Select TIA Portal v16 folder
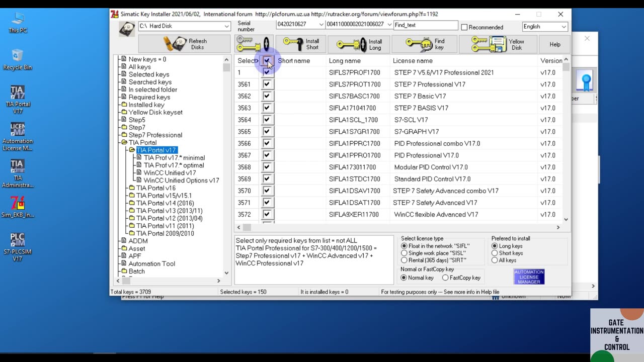The height and width of the screenshot is (362, 644). point(156,188)
